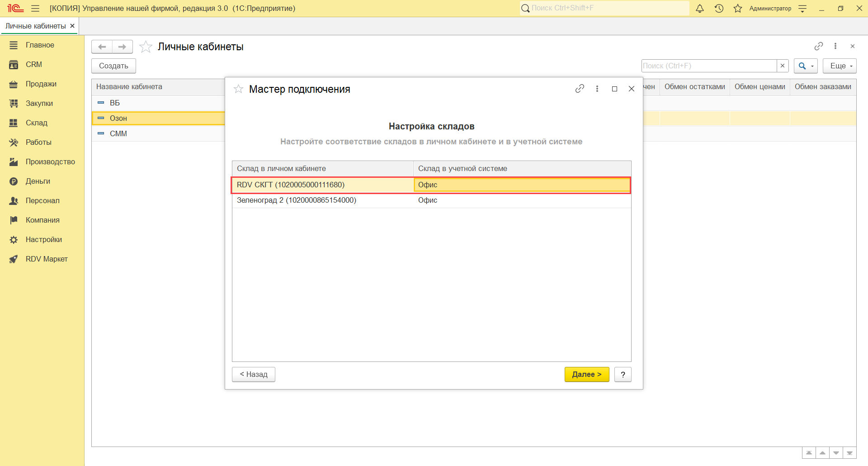Go forward with the right arrow button

click(x=122, y=47)
